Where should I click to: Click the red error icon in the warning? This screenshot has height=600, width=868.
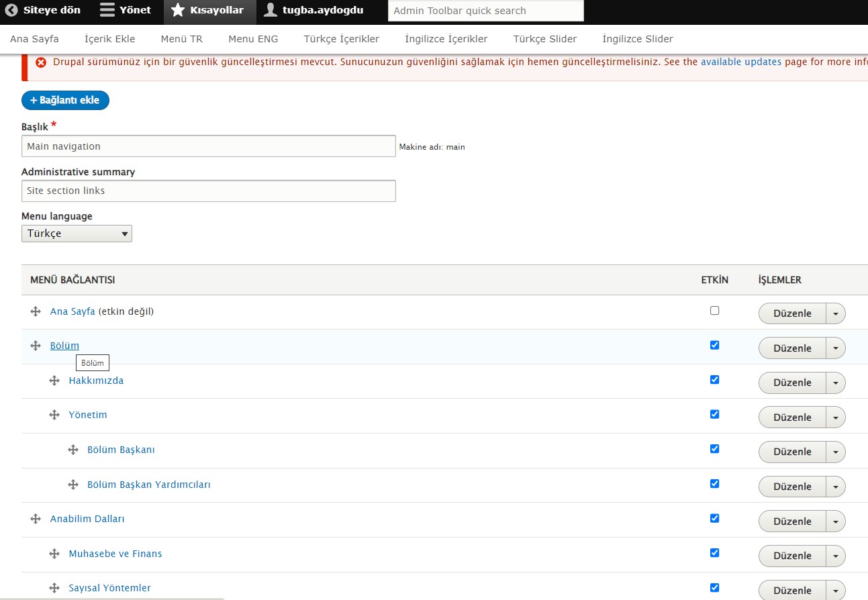(x=41, y=62)
